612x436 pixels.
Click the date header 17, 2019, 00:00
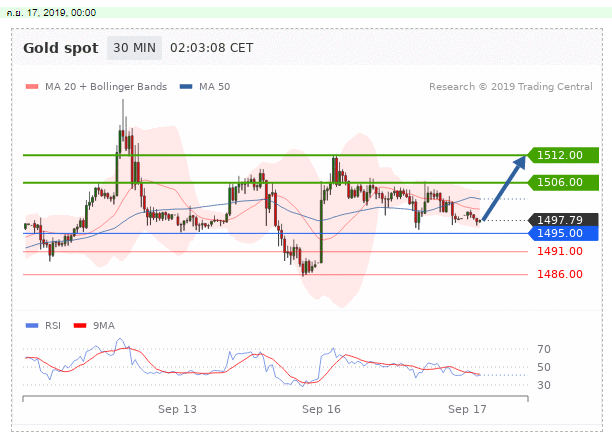tap(51, 13)
